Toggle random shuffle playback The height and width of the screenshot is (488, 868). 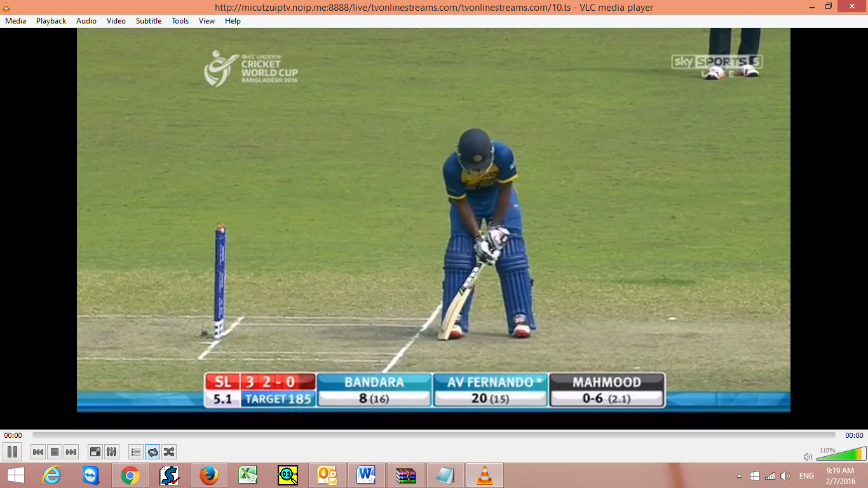pyautogui.click(x=169, y=452)
